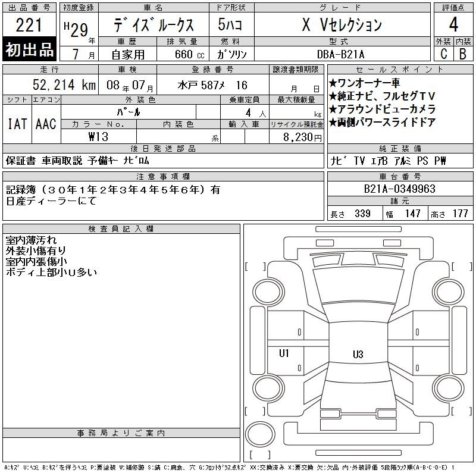Click the vehicle history value 自家用
This screenshot has width=476, height=476.
(128, 55)
